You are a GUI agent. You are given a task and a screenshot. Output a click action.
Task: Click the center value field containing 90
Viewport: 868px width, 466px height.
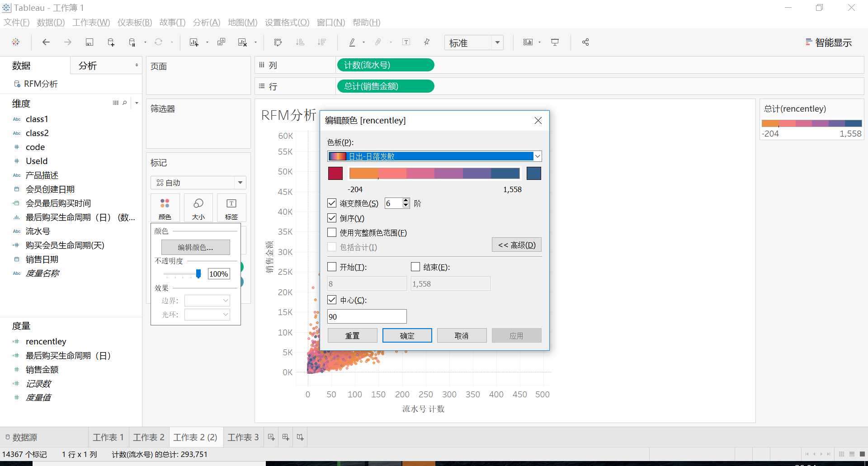pos(367,316)
